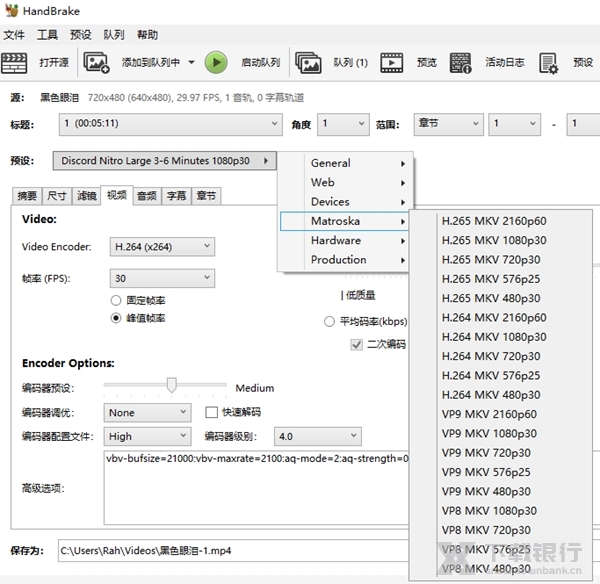Screen dimensions: 600x584
Task: Click the Presets document gear icon
Action: tap(549, 63)
